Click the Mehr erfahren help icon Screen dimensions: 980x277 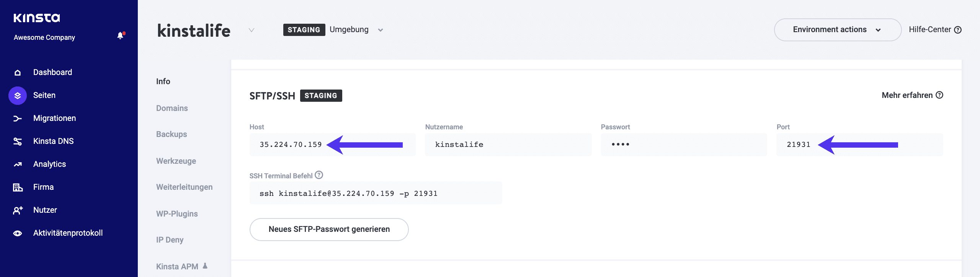pos(939,95)
